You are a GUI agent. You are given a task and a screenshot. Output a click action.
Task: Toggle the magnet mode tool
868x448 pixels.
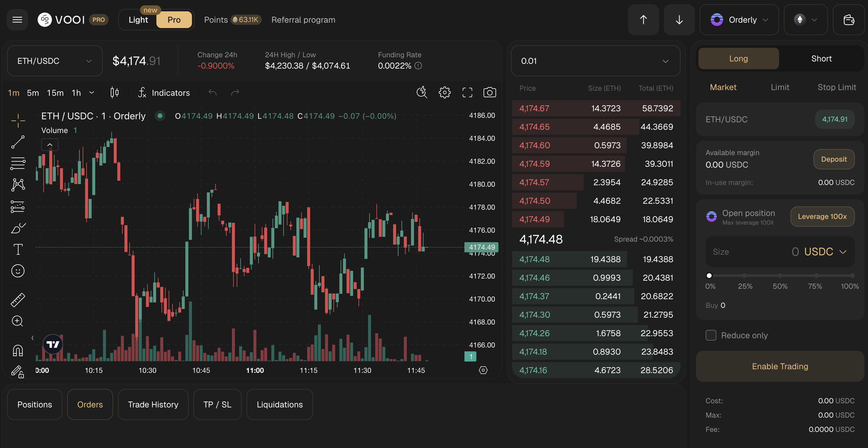pos(18,350)
